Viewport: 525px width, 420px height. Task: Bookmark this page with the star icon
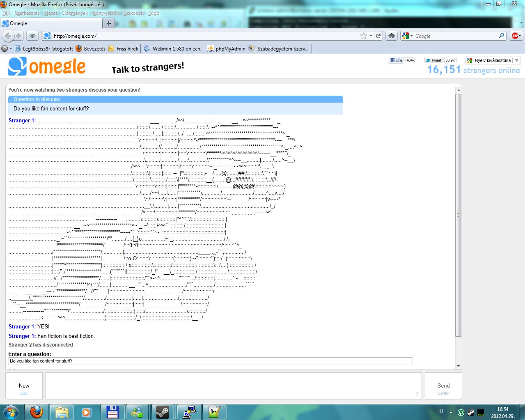click(363, 36)
